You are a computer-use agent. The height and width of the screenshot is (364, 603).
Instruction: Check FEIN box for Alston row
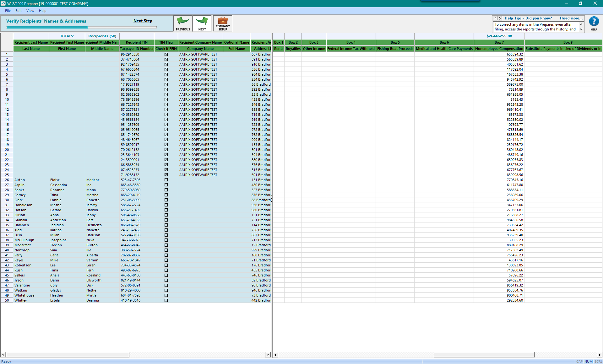[x=166, y=180]
